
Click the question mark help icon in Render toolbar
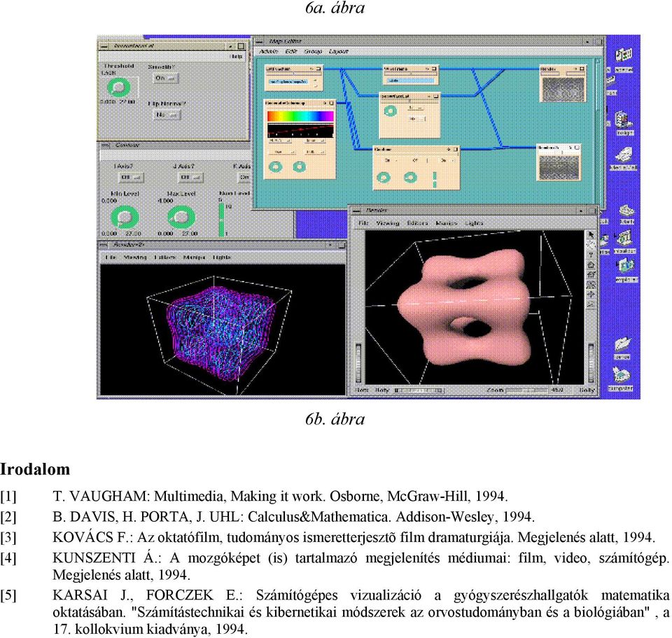click(x=591, y=255)
